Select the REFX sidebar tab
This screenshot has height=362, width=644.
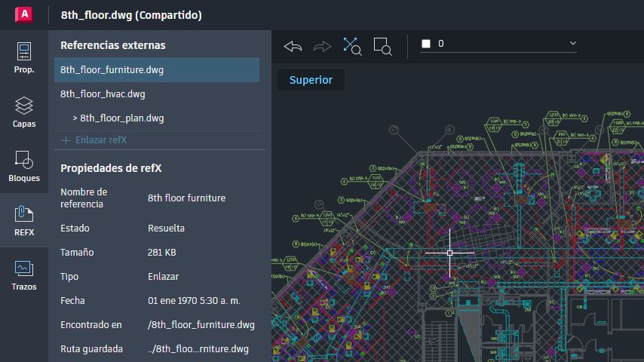pyautogui.click(x=24, y=221)
